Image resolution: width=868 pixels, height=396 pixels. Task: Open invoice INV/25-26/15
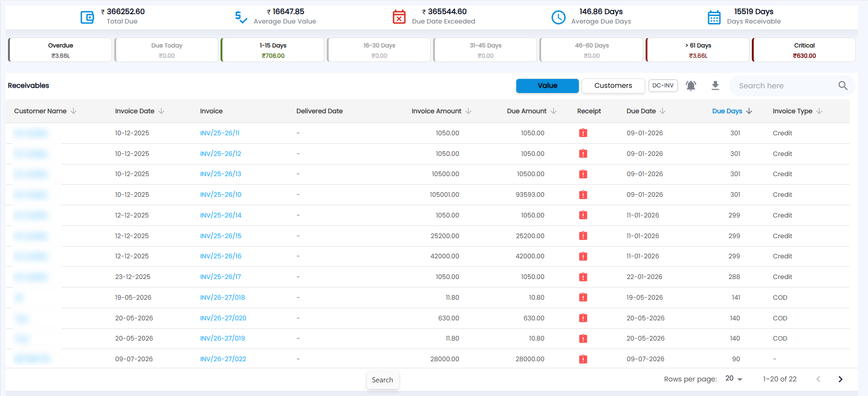pos(221,236)
